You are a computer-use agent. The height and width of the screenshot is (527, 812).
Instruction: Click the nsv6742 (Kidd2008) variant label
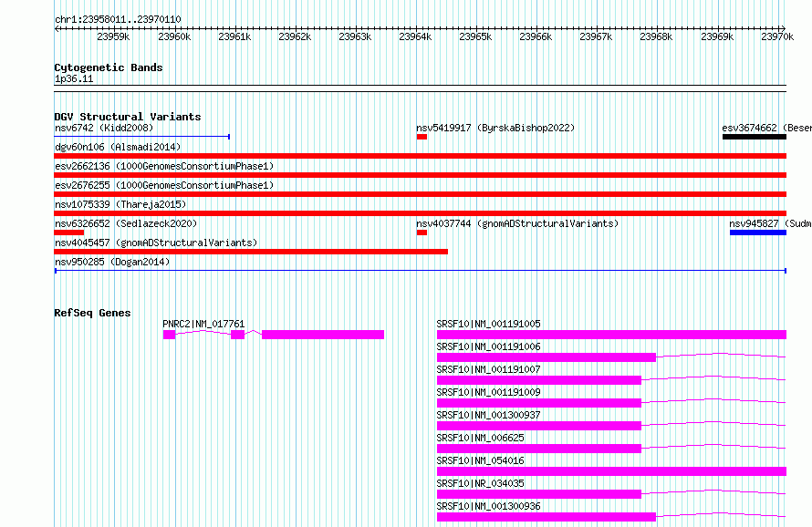[104, 128]
